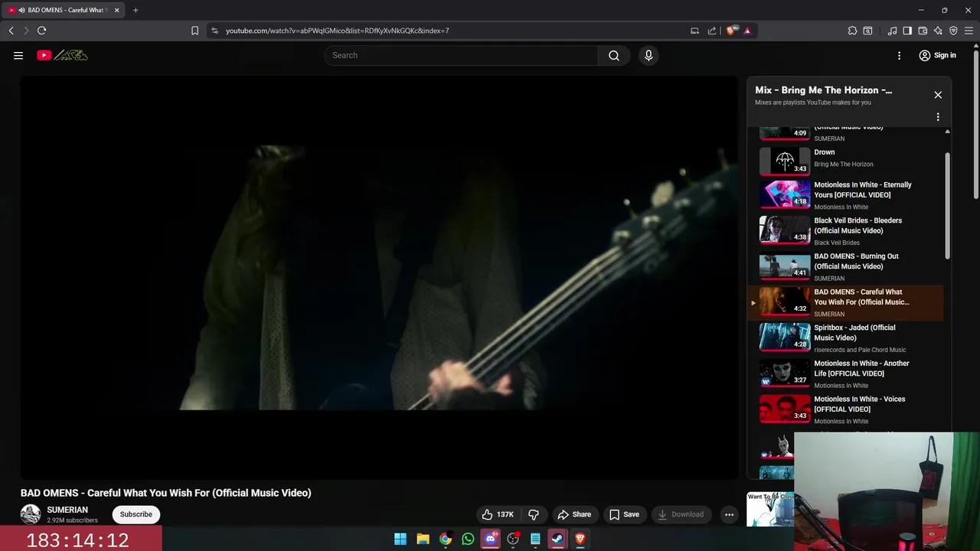980x551 pixels.
Task: Open Brave playlist music note icon
Action: [892, 31]
